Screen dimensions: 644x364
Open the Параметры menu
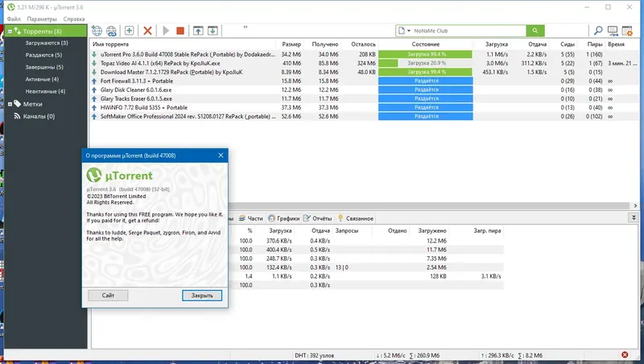coord(42,19)
